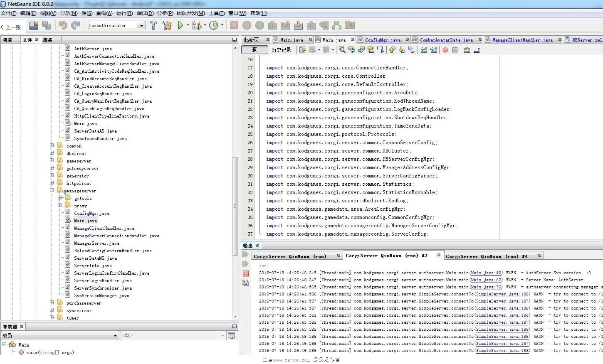Open the 重构(A) menu

(x=104, y=13)
